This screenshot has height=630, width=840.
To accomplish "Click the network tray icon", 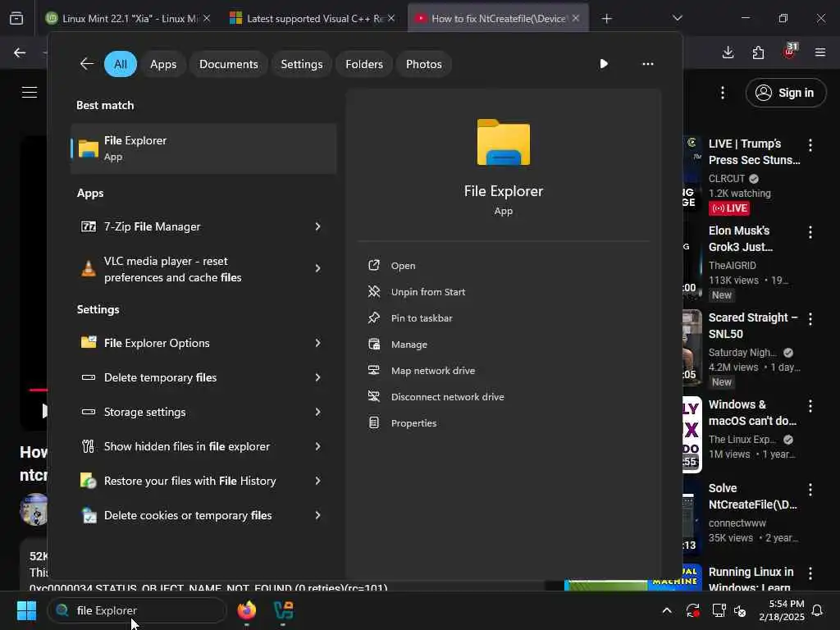I will pyautogui.click(x=719, y=610).
